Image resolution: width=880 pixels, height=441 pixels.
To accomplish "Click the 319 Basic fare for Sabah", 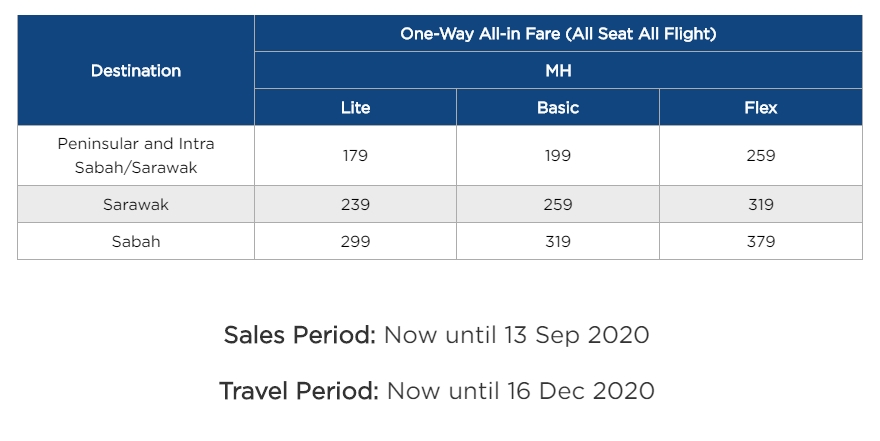I will coord(558,241).
